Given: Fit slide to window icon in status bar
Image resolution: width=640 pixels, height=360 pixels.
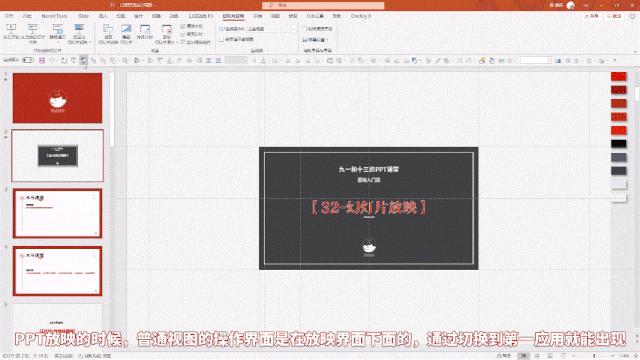Looking at the screenshot, I should pos(635,356).
